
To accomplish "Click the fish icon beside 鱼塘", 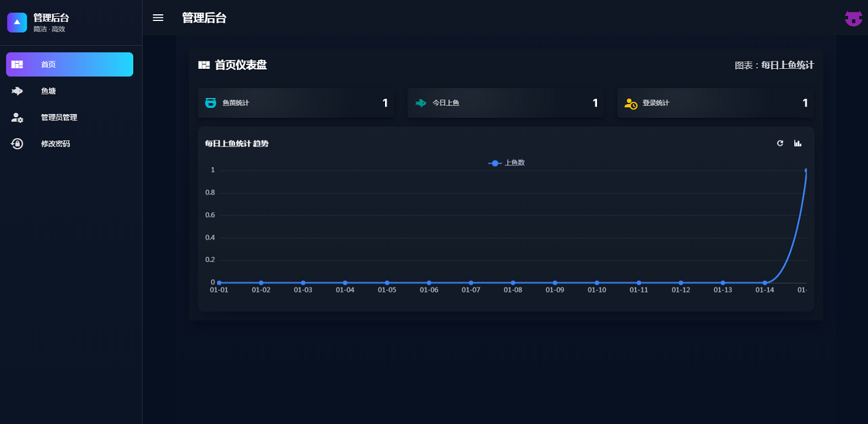I will coord(17,91).
